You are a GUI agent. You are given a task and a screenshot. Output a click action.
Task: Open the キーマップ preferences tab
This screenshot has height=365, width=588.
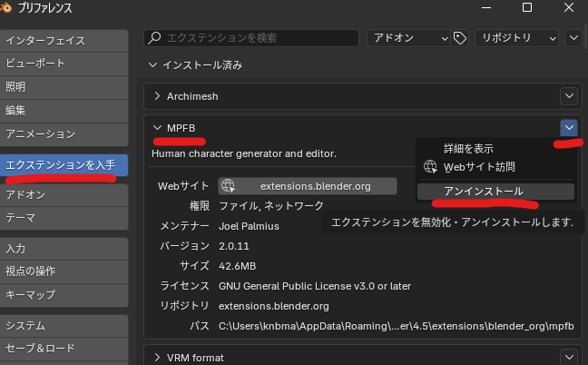(x=64, y=295)
